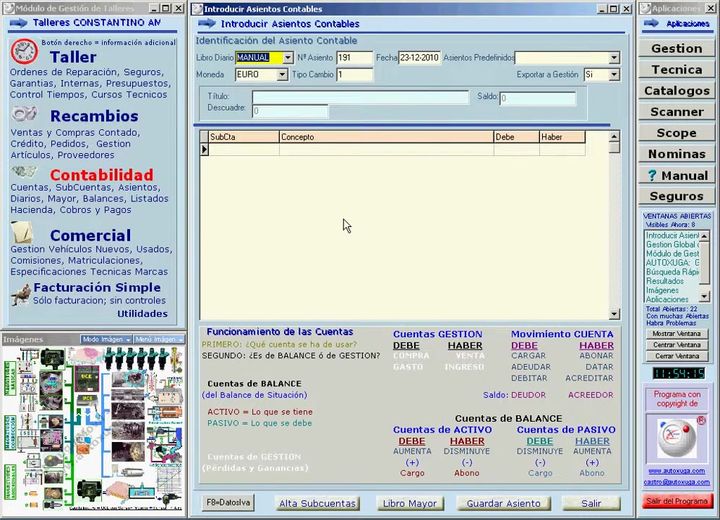Expand the Moneda EURO dropdown
The height and width of the screenshot is (520, 720).
(x=282, y=74)
